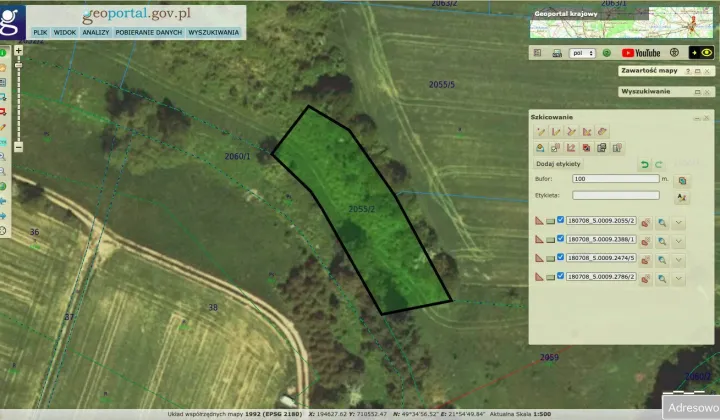Open the YouTube link icon

pos(641,53)
